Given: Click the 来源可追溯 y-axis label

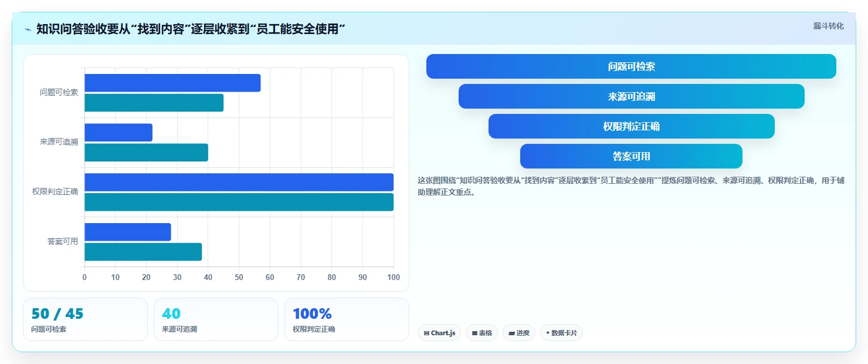Looking at the screenshot, I should point(59,142).
